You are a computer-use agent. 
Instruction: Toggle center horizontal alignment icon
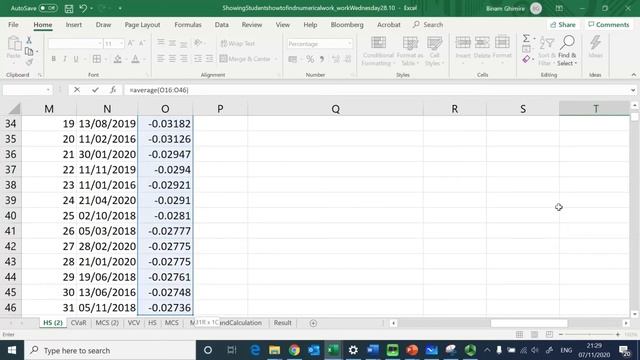[x=172, y=59]
